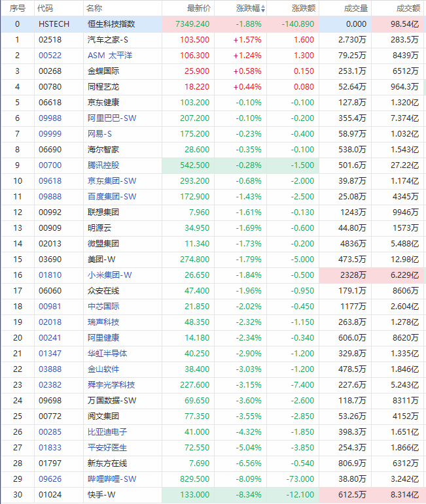
Task: Open 瑞声科技 stock link
Action: 103,322
